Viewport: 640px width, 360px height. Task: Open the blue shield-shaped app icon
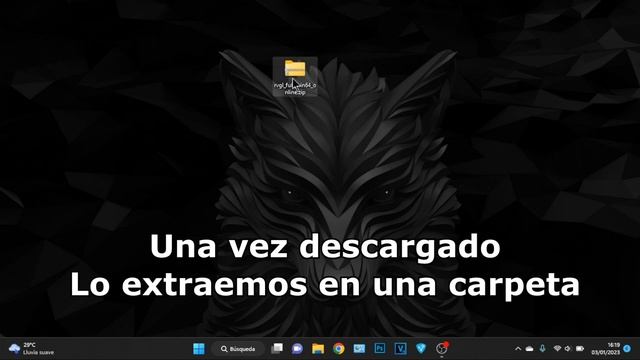tap(421, 349)
